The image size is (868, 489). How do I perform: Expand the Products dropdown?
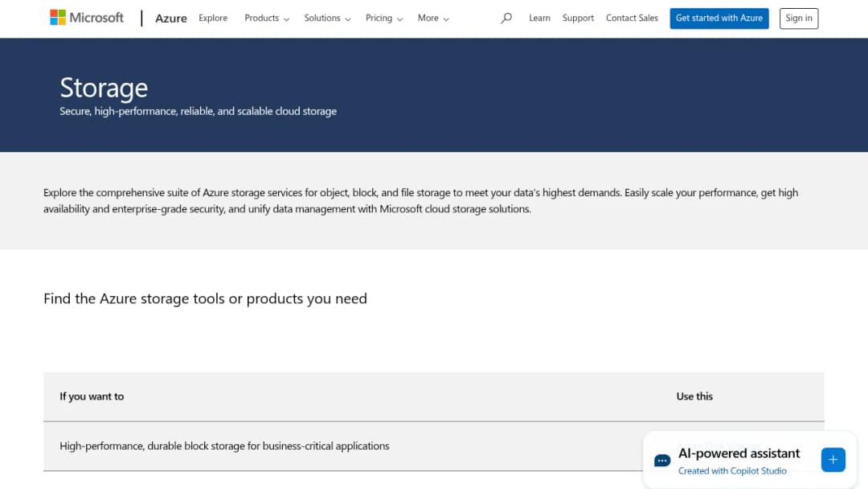coord(267,18)
